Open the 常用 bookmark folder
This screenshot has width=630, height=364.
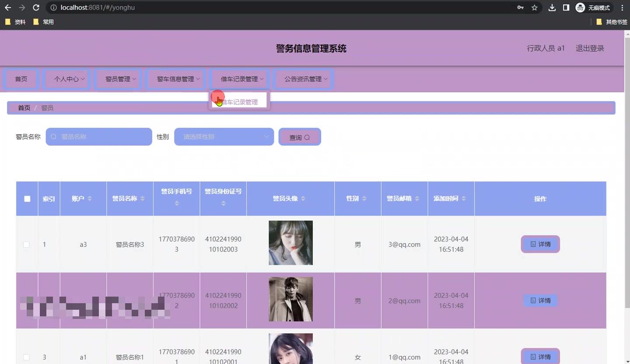(x=43, y=22)
